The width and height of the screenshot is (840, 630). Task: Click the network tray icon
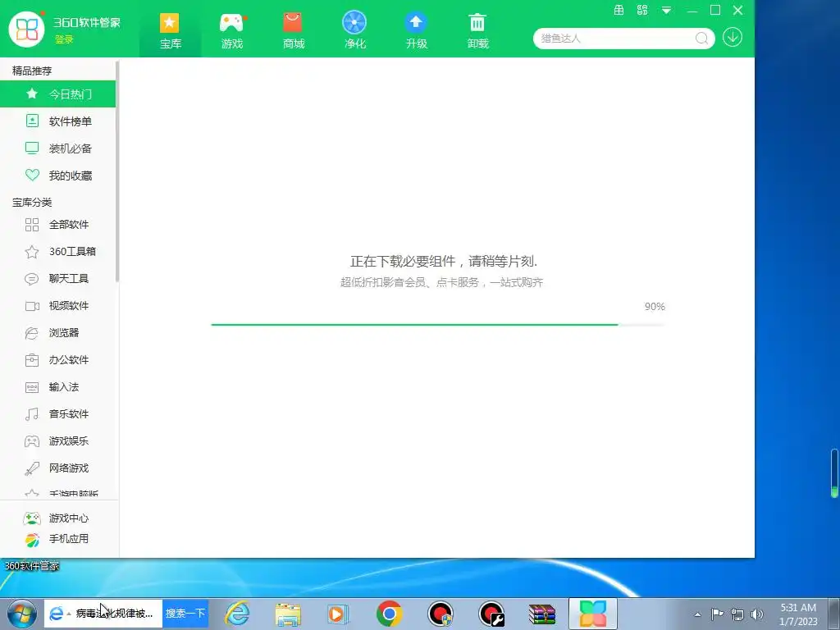pyautogui.click(x=737, y=614)
